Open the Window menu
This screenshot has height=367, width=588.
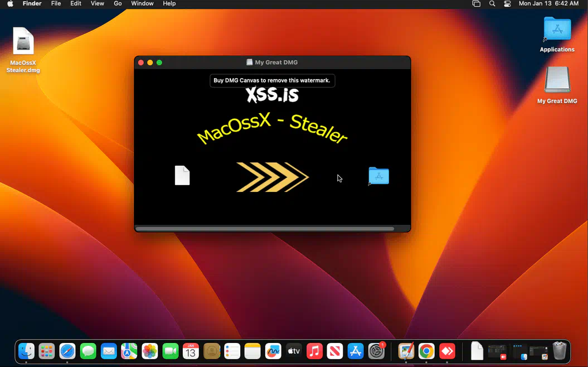(142, 3)
